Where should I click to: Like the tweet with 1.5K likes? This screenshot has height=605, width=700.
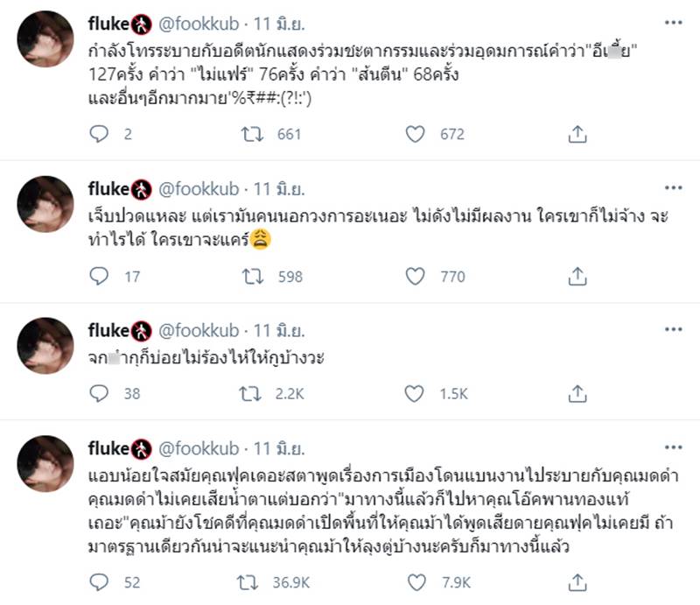(x=416, y=394)
